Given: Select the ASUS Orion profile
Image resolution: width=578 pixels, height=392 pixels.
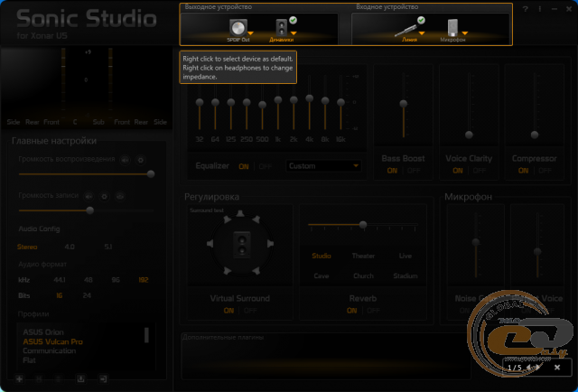Looking at the screenshot, I should [x=43, y=332].
